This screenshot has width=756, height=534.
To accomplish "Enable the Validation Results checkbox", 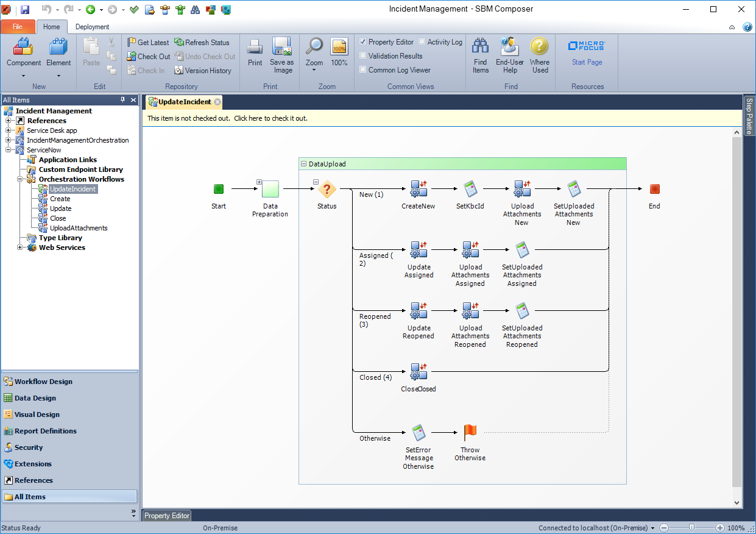I will [x=363, y=56].
